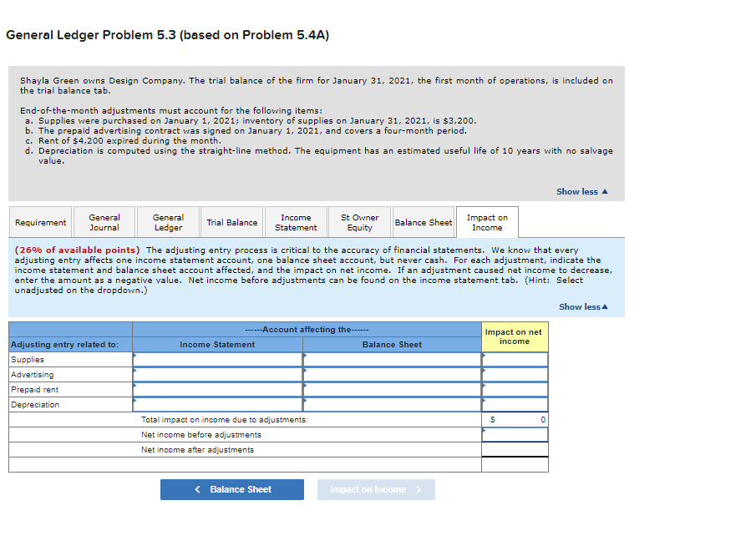Switch to the Requirement tab
Screen dimensions: 756x551
(x=40, y=222)
